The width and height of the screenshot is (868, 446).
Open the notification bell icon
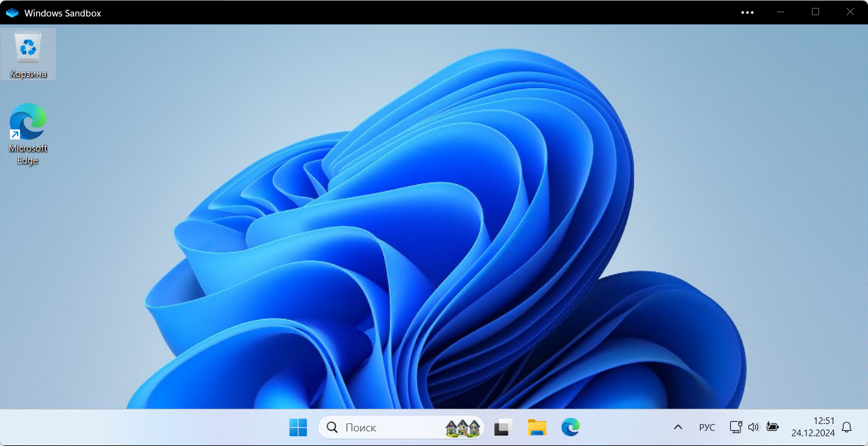coord(847,428)
